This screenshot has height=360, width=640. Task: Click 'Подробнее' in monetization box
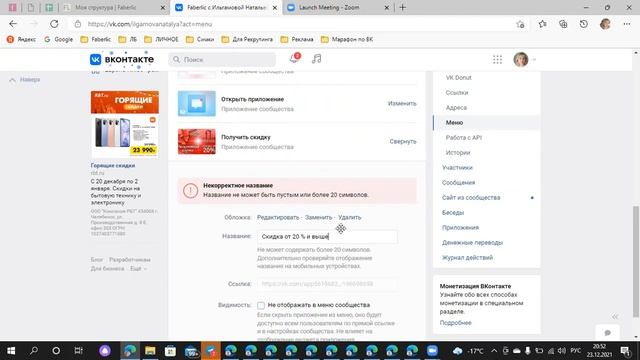pyautogui.click(x=456, y=323)
